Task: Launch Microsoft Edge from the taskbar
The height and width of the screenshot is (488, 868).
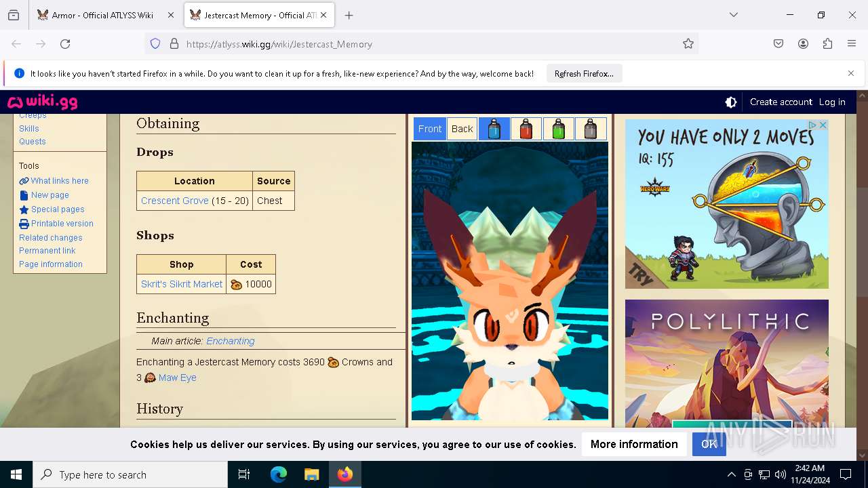Action: pos(279,474)
